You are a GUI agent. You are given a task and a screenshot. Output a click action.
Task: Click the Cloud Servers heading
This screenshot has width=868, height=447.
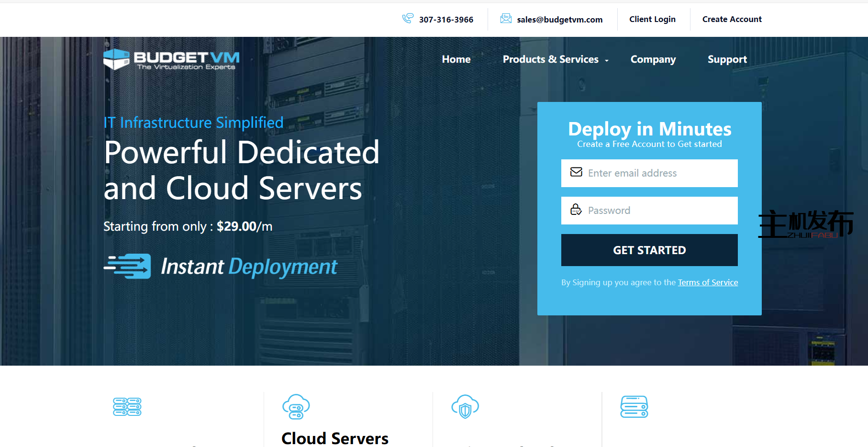click(x=335, y=438)
